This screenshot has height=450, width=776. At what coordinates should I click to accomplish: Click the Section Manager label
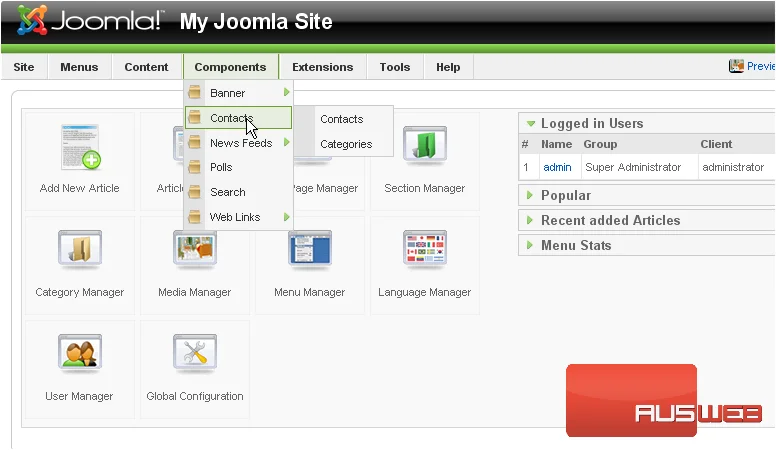point(425,188)
